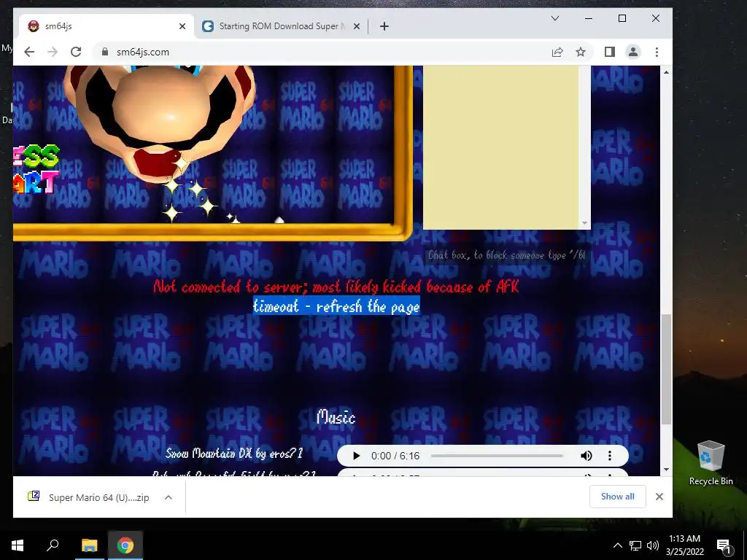
Task: View site information via lock icon
Action: (105, 52)
